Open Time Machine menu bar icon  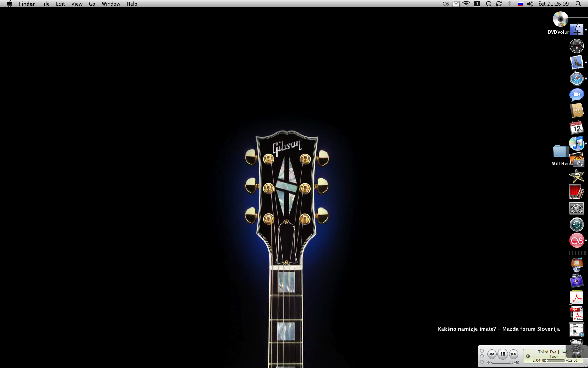pos(488,4)
